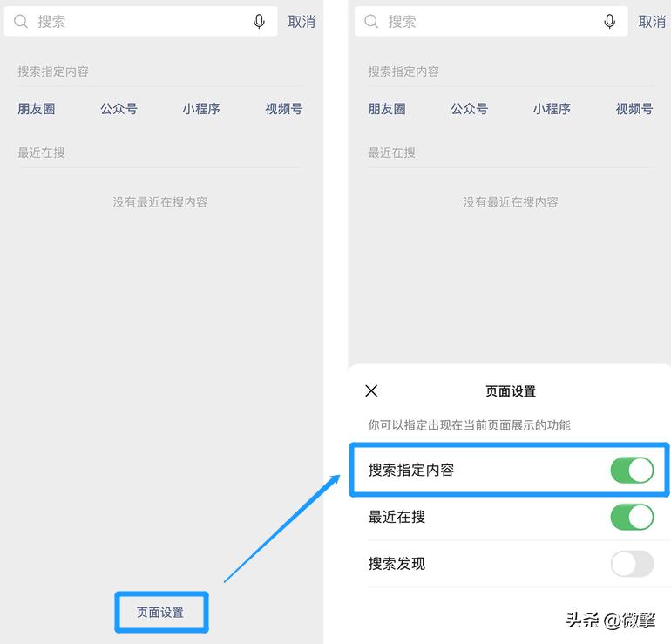The width and height of the screenshot is (671, 644).
Task: Tap the microphone icon in left screen search bar
Action: (259, 21)
